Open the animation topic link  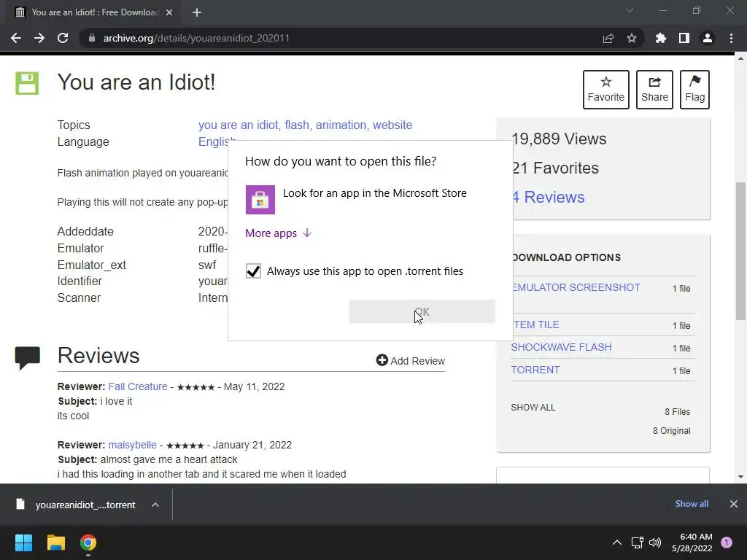[341, 125]
